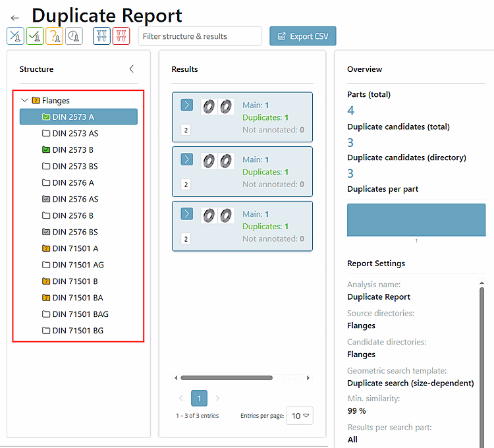This screenshot has width=494, height=448.
Task: Select DIN 71501 BAG folder
Action: (75, 314)
